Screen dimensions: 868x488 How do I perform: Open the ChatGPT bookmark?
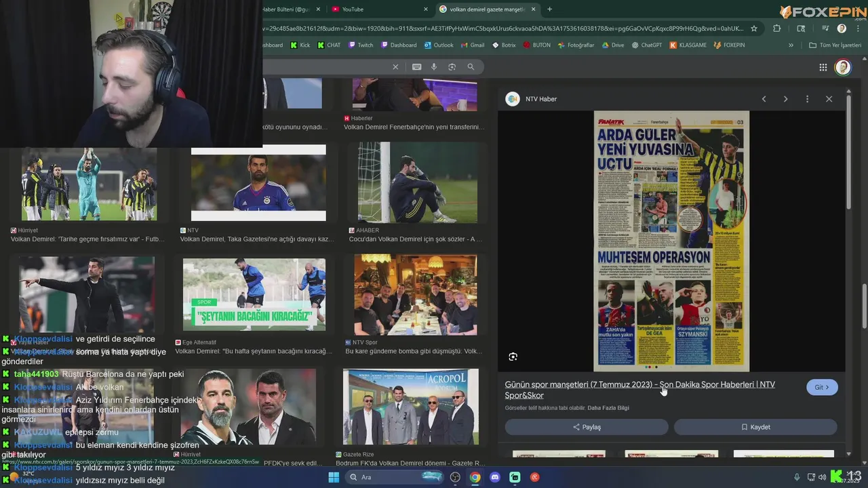click(x=646, y=45)
